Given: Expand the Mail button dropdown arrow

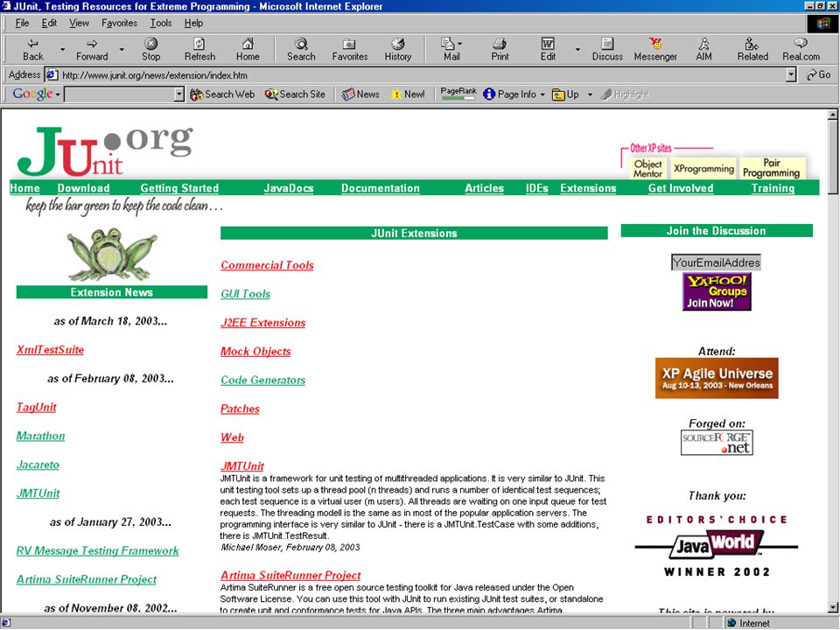Looking at the screenshot, I should [x=460, y=44].
